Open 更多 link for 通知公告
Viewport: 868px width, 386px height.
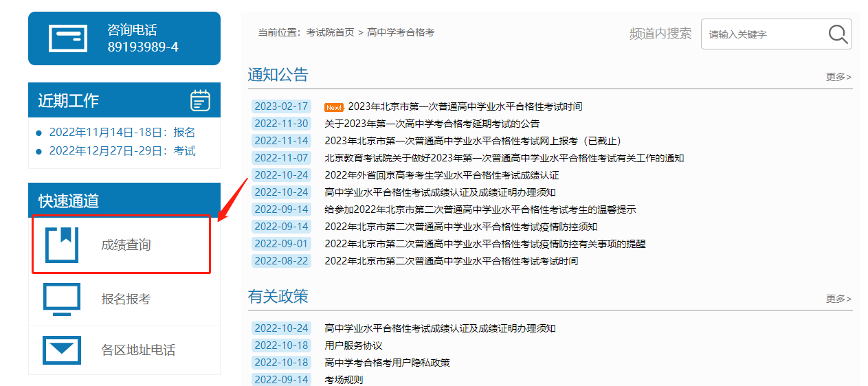(x=838, y=77)
